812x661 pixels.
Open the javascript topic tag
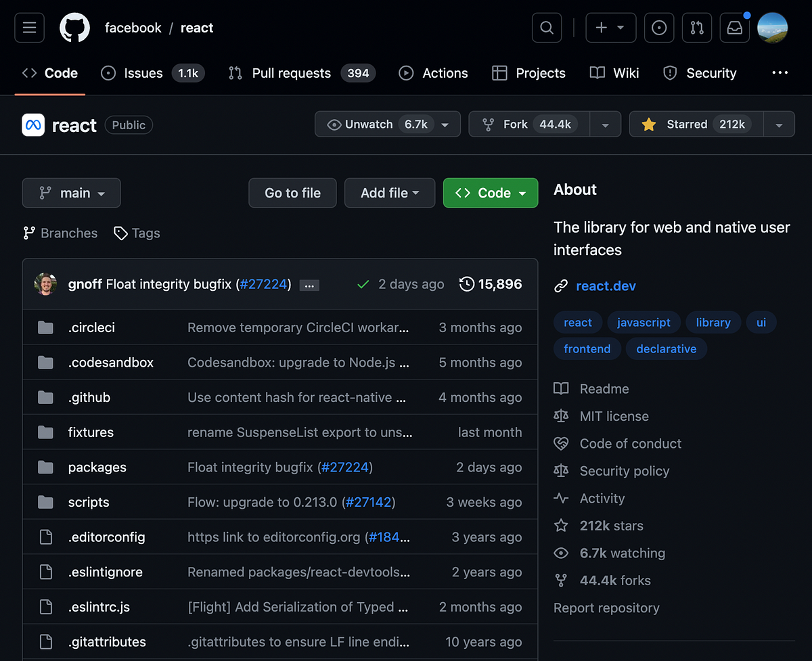click(644, 322)
